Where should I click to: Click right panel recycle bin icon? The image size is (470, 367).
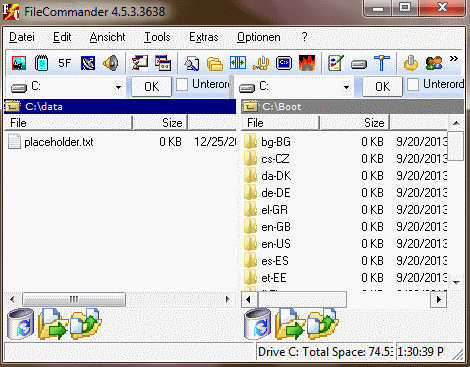tap(257, 324)
